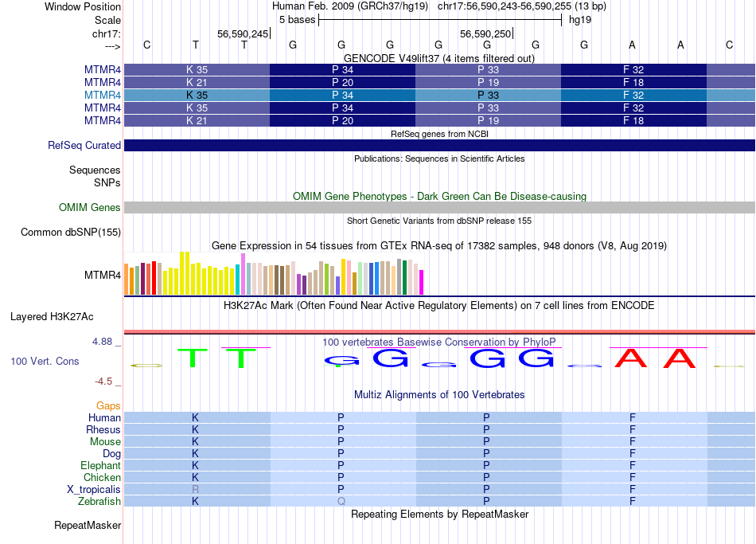Click the gray OMIM Genes bar
756x544 pixels.
tap(439, 208)
